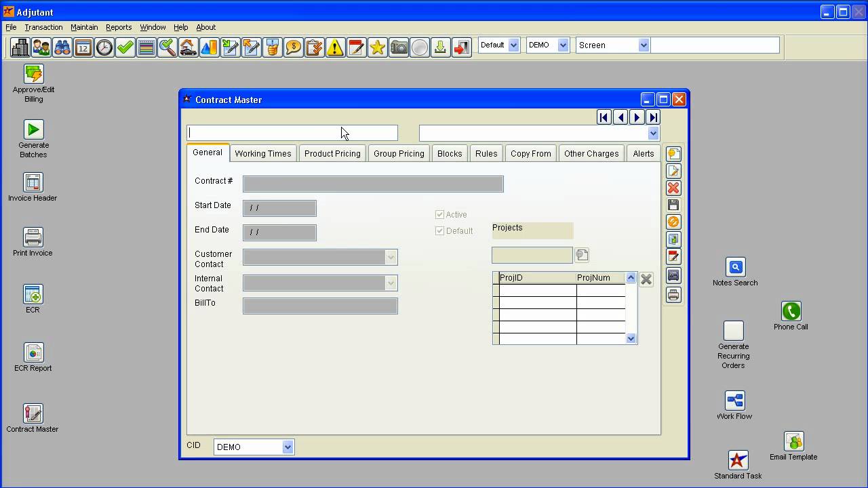Open the Window menu
This screenshot has width=868, height=488.
[153, 27]
